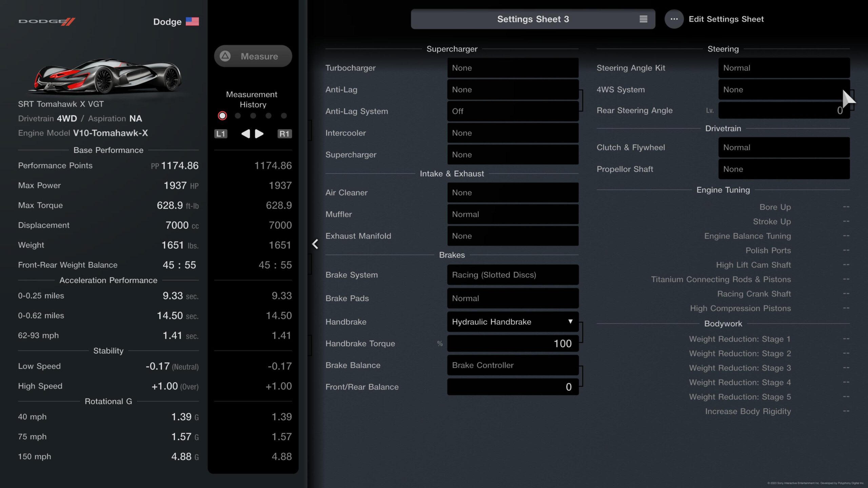Open the Settings Sheet list menu icon
This screenshot has height=488, width=868.
point(643,19)
